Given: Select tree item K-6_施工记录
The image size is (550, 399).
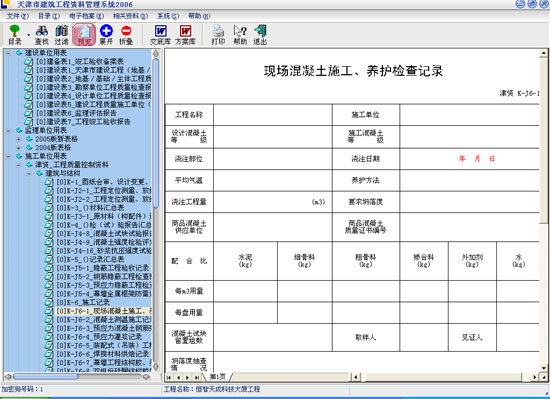Looking at the screenshot, I should point(83,302).
